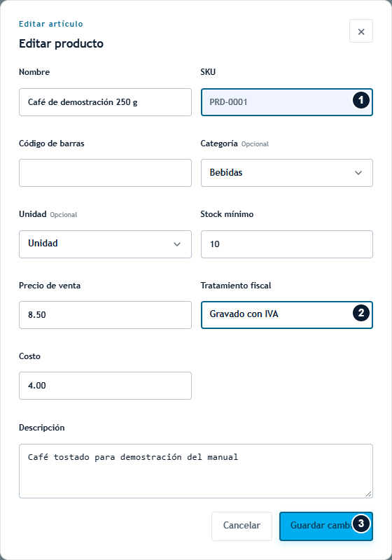The image size is (392, 560).
Task: Expand the Unidad dropdown chevron
Action: pyautogui.click(x=176, y=244)
